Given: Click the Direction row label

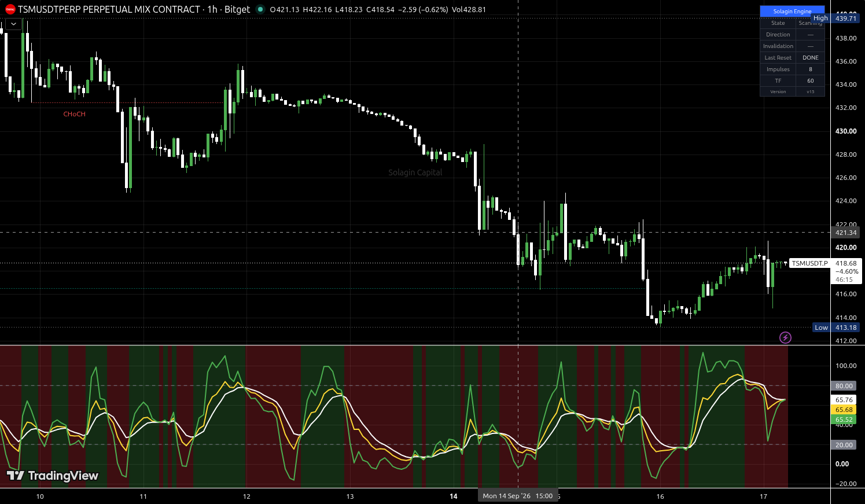Looking at the screenshot, I should pyautogui.click(x=778, y=35).
